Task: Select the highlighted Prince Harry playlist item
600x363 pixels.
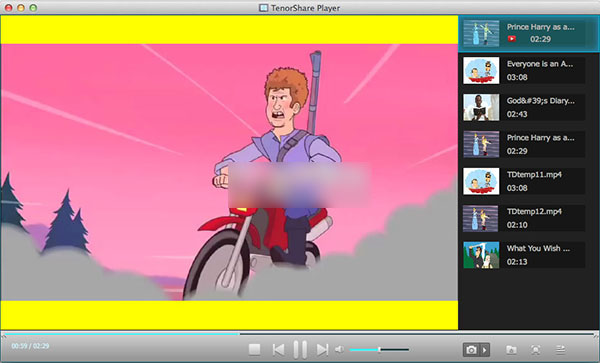Action: 529,34
